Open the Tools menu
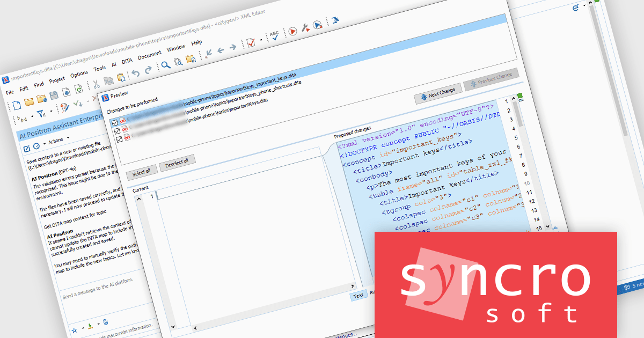This screenshot has width=644, height=338. point(100,69)
